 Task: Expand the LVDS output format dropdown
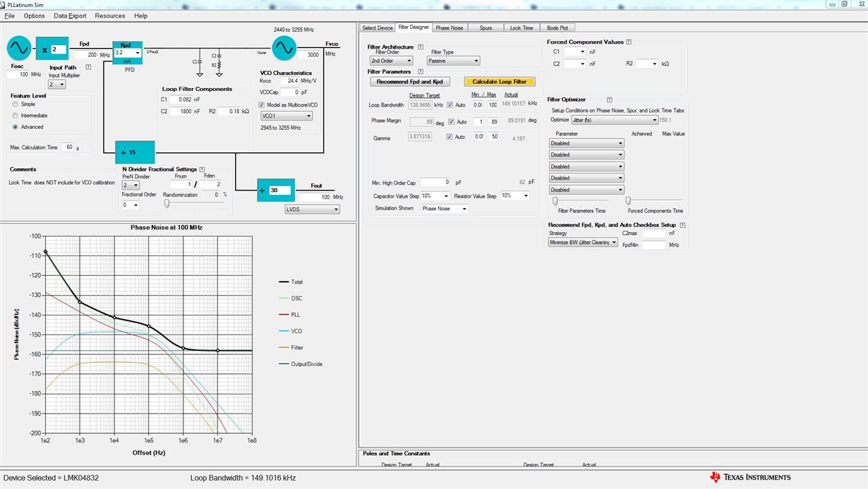click(312, 209)
